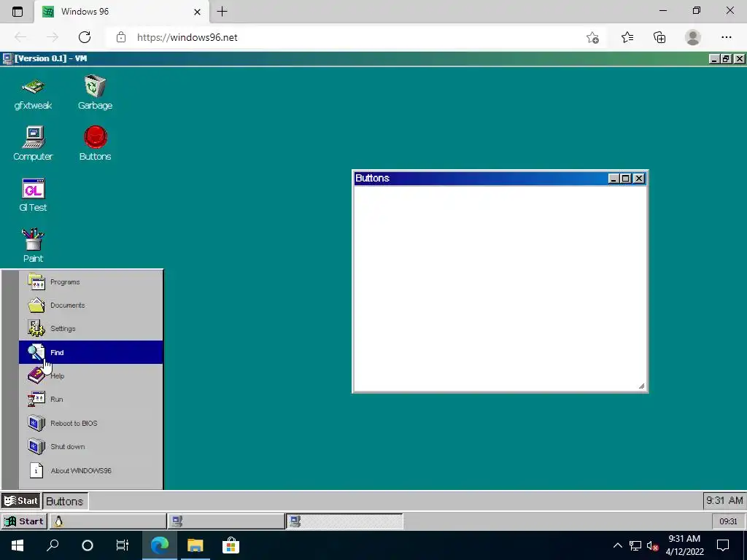Click the 09:31 outer VM clock
The height and width of the screenshot is (560, 747).
728,521
